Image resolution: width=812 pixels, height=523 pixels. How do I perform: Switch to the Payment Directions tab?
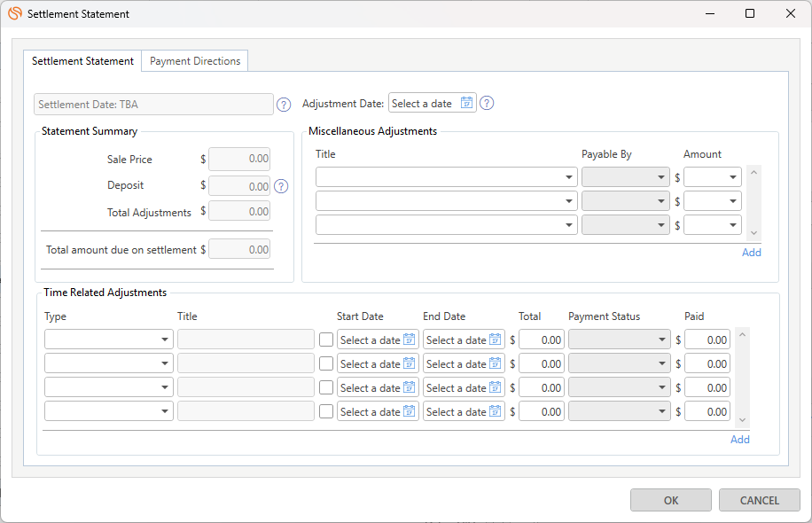pyautogui.click(x=195, y=61)
